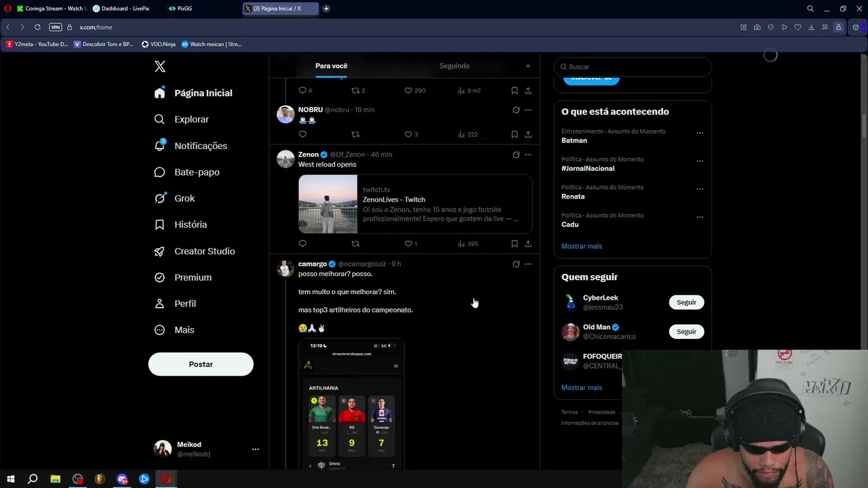Open File Explorer from the taskbar

[56, 479]
